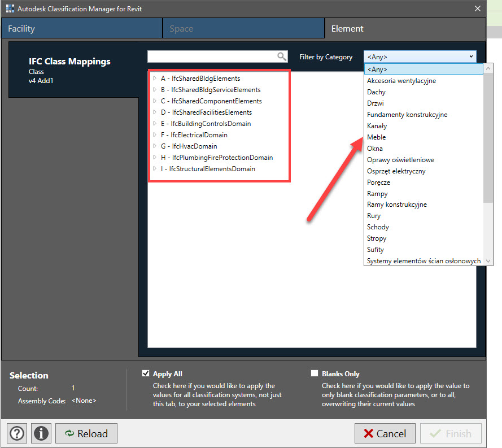Choose Meble from the category list
The height and width of the screenshot is (448, 502).
coord(377,137)
